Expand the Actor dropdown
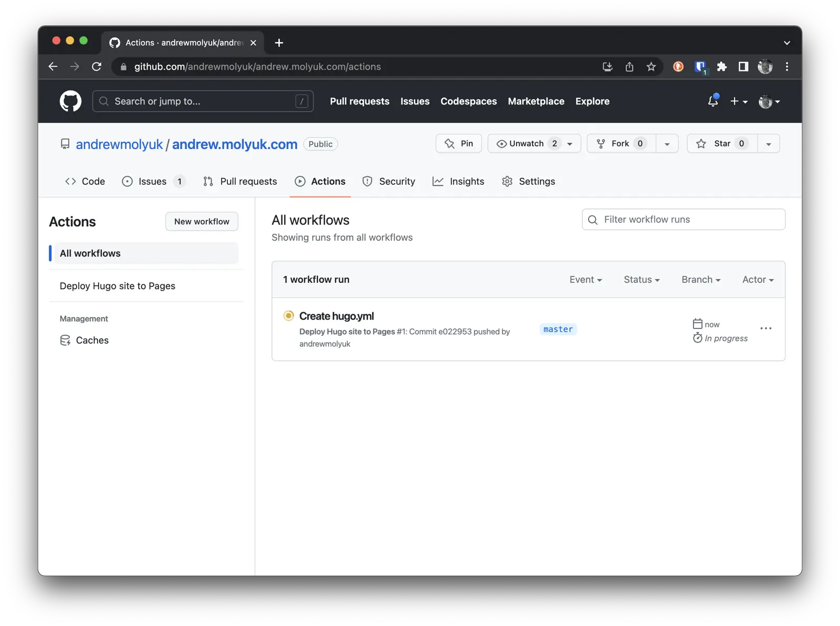This screenshot has height=626, width=840. click(757, 280)
